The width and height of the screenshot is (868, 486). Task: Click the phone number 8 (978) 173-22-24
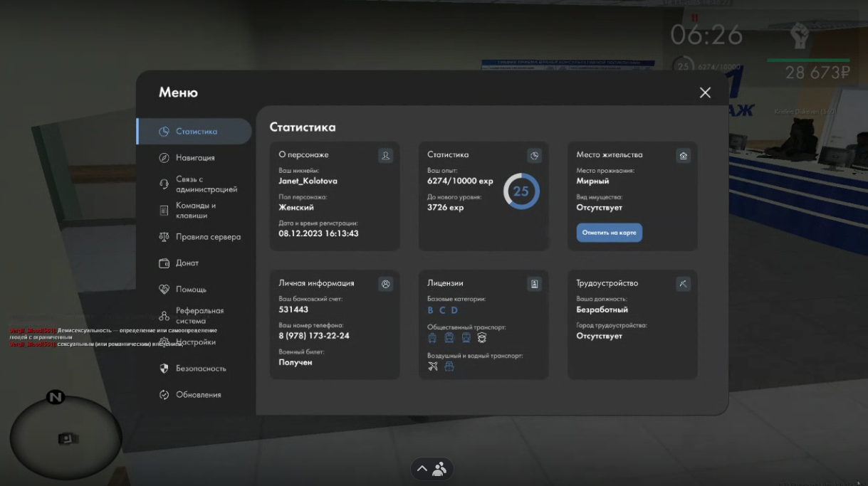(x=314, y=336)
